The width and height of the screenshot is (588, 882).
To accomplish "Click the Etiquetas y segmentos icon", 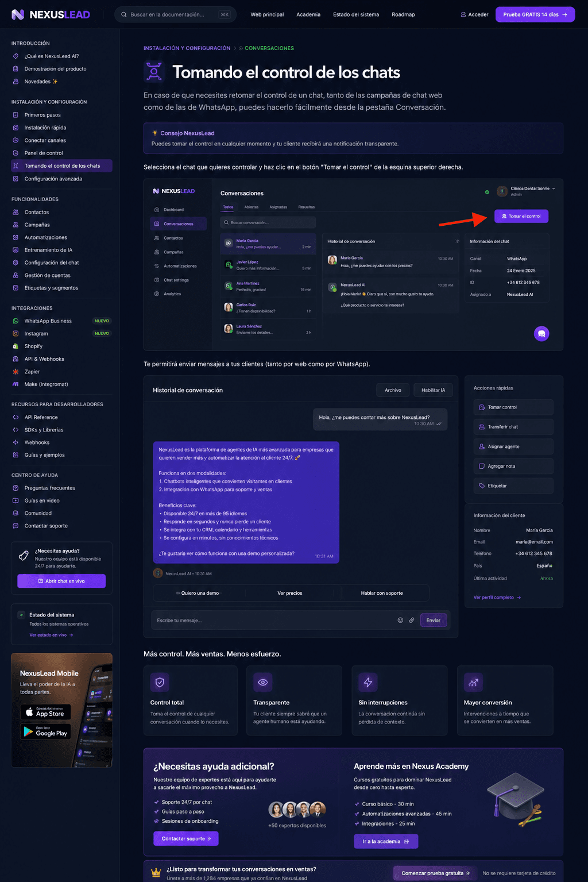I will click(x=16, y=288).
